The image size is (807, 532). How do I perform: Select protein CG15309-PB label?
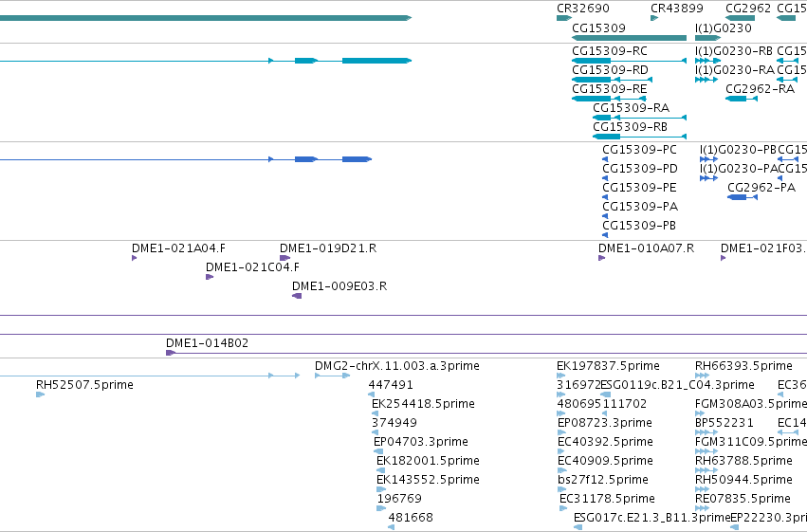tap(639, 226)
